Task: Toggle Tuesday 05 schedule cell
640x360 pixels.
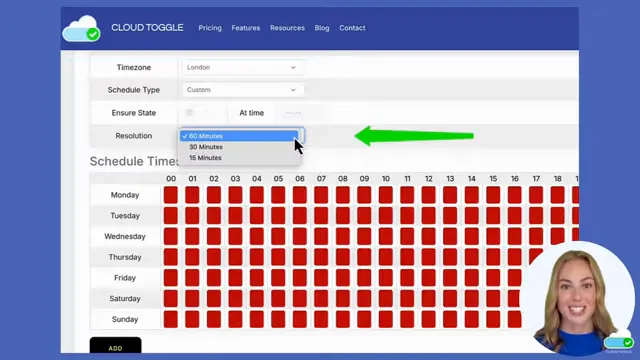Action: (278, 216)
